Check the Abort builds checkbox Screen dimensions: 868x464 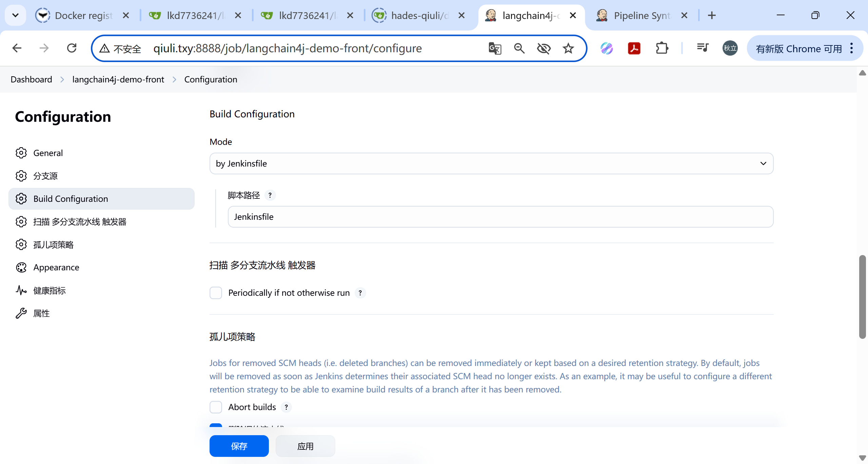tap(216, 407)
